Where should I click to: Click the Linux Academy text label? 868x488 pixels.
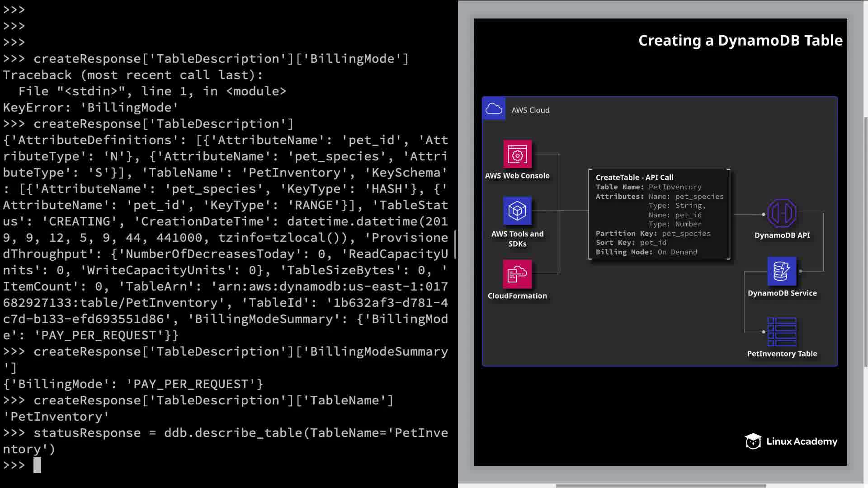click(802, 441)
